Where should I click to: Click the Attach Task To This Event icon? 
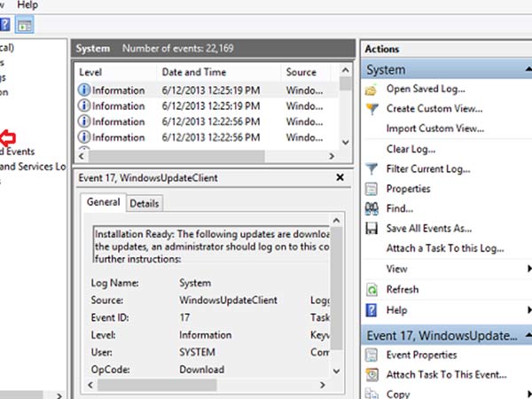coord(372,375)
